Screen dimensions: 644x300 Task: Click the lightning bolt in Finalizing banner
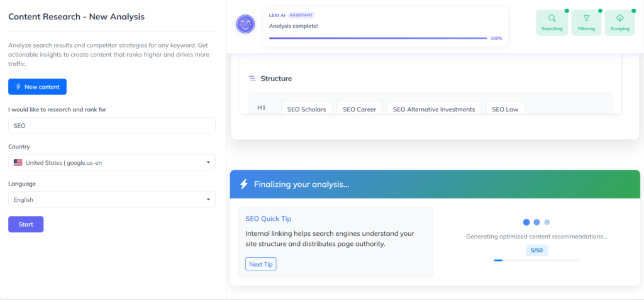pos(244,184)
